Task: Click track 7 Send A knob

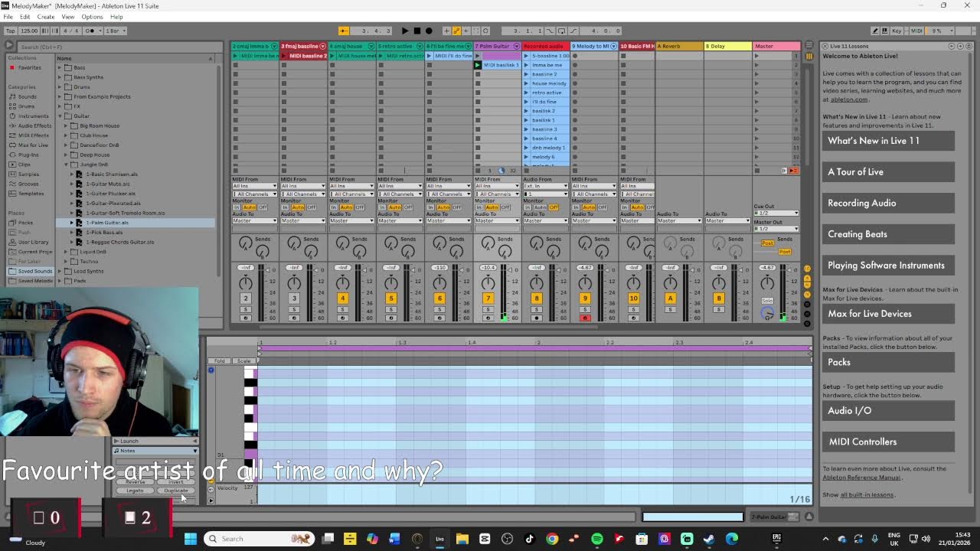Action: (488, 243)
